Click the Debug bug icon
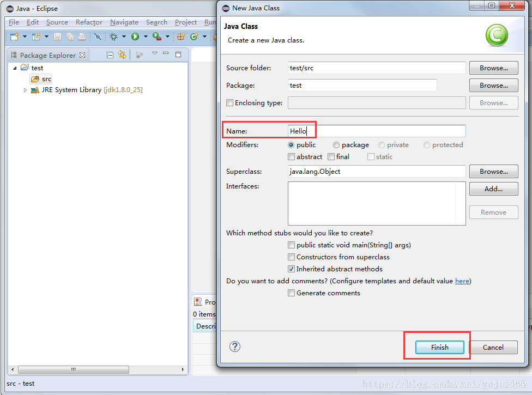 coord(114,37)
